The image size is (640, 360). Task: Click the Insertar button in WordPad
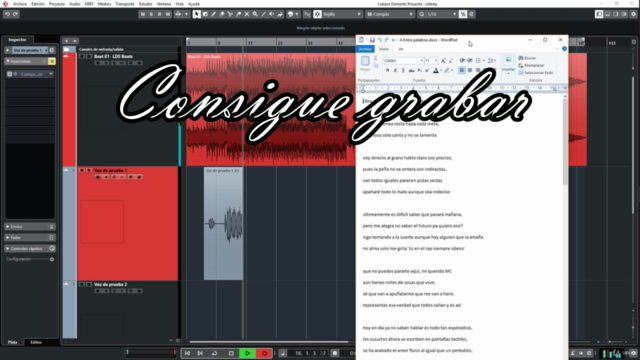point(508,65)
